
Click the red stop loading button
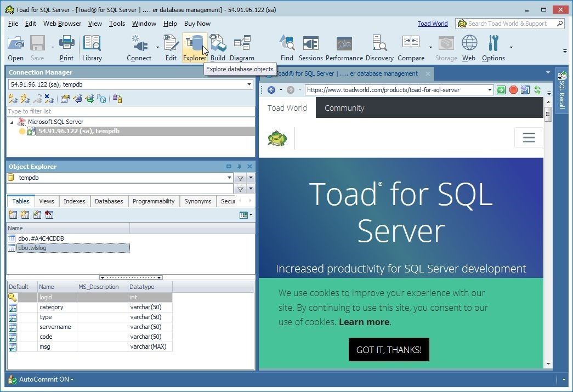(x=513, y=90)
